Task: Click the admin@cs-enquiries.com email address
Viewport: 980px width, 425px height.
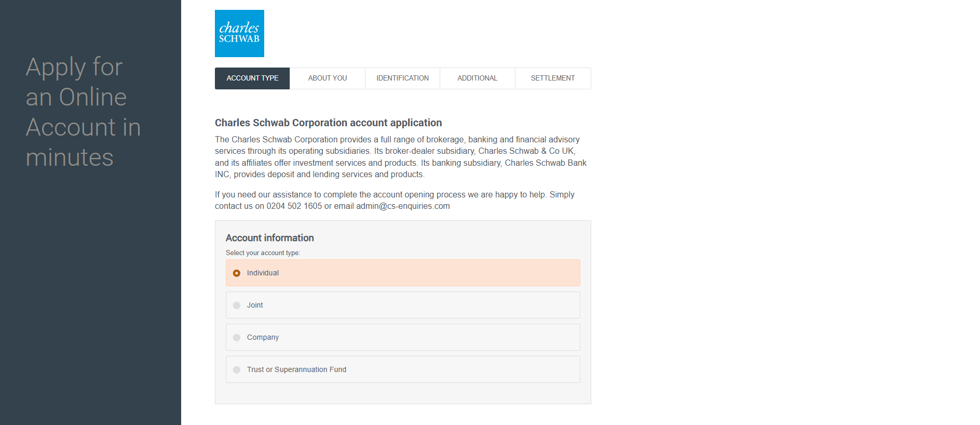Action: pos(403,206)
